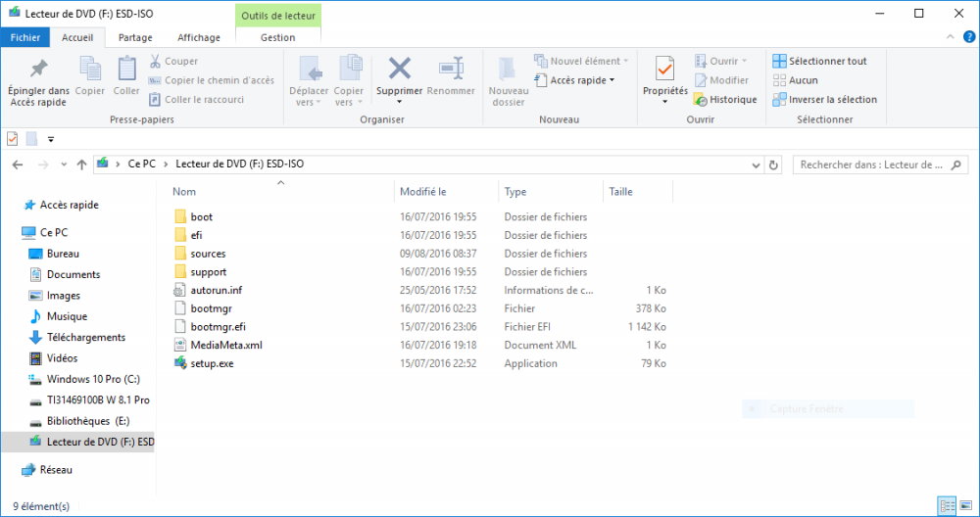Select the sources folder
Viewport: 980px width, 517px height.
[208, 254]
